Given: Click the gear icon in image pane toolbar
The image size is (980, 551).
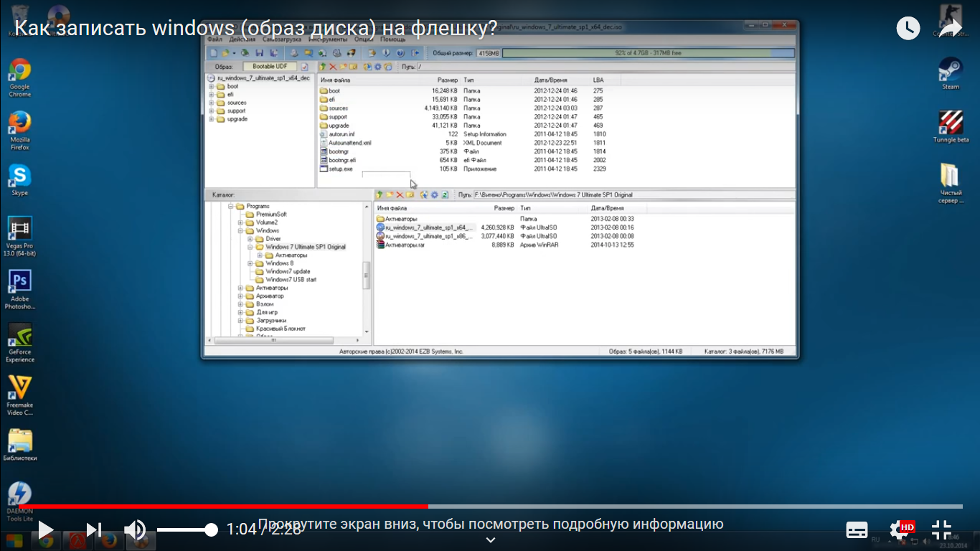Looking at the screenshot, I should point(378,67).
